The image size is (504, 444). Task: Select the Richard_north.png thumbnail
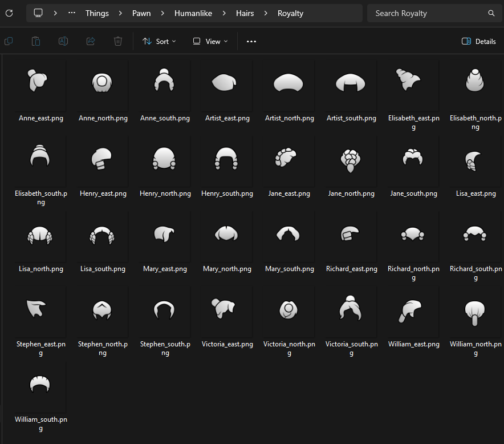[x=413, y=234]
